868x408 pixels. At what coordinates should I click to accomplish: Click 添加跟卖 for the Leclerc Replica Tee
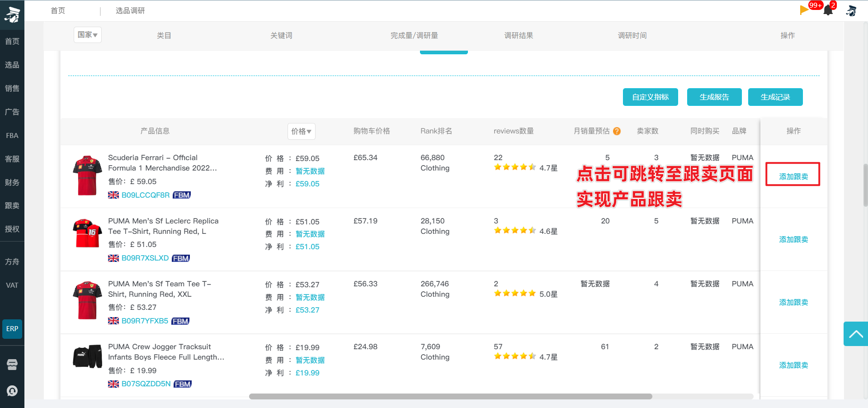793,239
